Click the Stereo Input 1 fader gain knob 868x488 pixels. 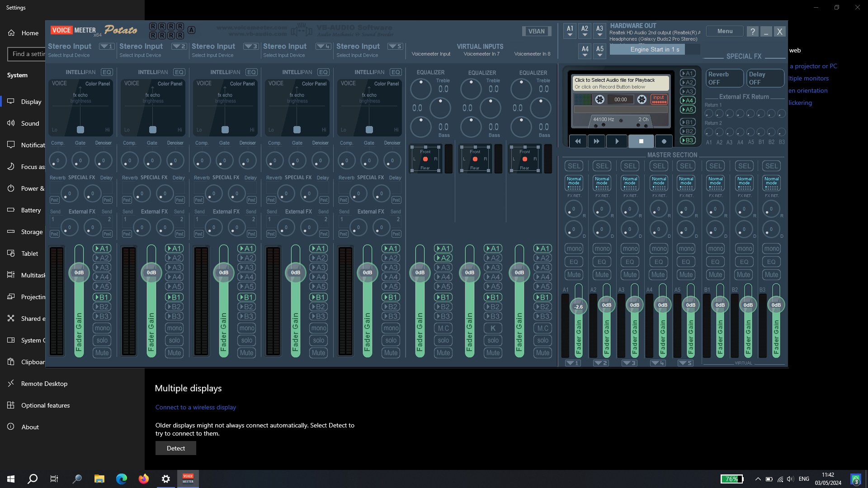click(x=79, y=272)
